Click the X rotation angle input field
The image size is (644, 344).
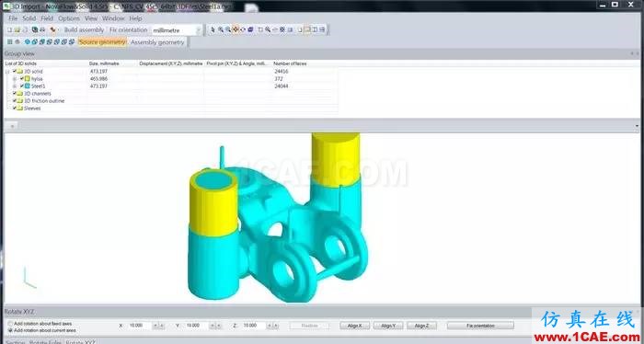click(x=139, y=326)
